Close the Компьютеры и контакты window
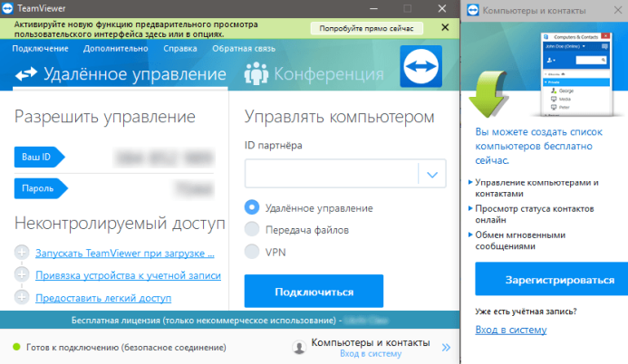 [618, 10]
